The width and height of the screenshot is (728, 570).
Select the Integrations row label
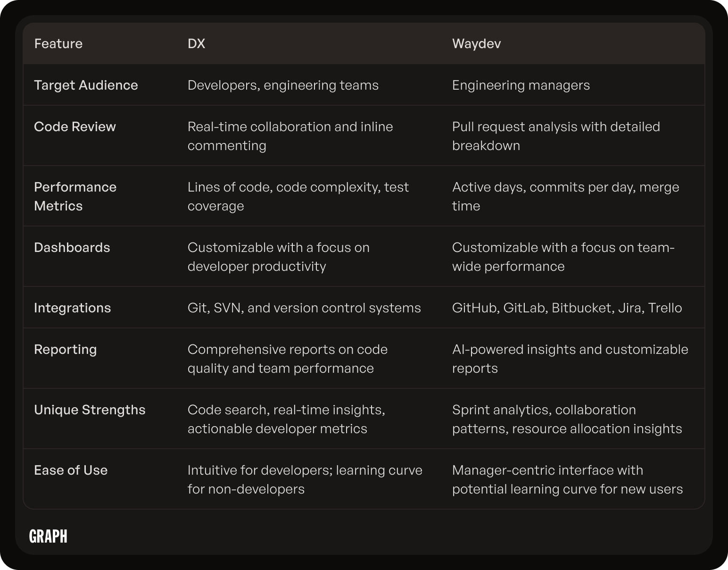tap(73, 308)
